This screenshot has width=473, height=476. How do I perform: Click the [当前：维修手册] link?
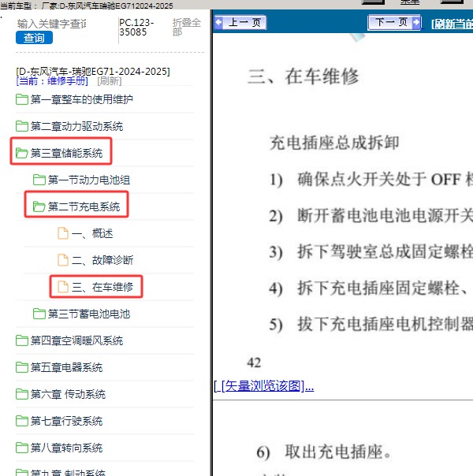coord(52,81)
